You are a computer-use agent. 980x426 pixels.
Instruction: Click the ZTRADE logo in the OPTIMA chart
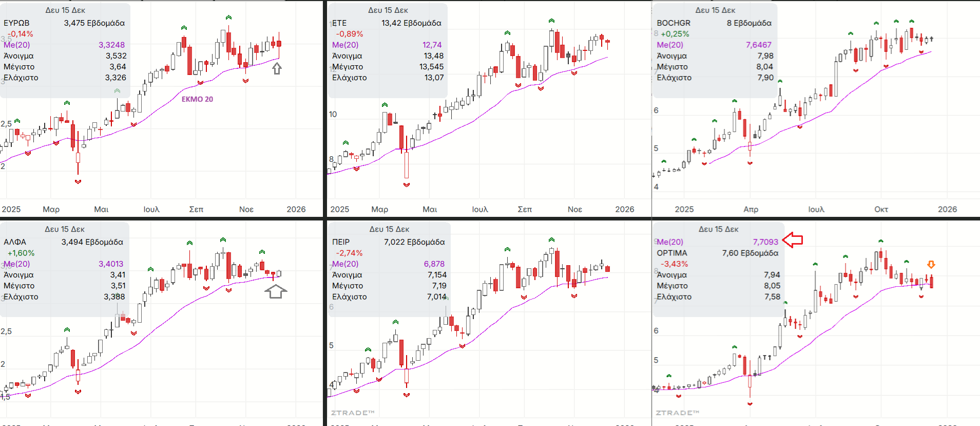677,413
